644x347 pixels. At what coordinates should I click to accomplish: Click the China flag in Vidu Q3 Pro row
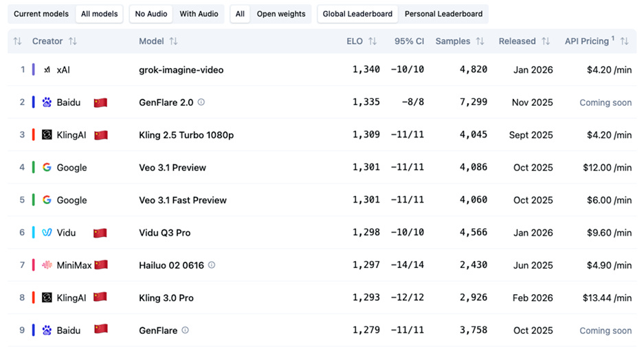[100, 233]
